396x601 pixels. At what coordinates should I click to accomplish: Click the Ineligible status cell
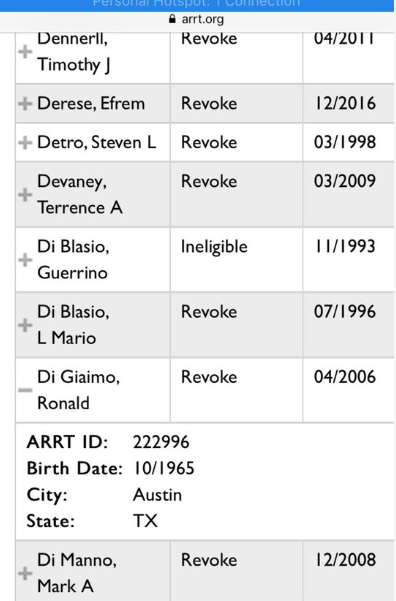click(237, 259)
